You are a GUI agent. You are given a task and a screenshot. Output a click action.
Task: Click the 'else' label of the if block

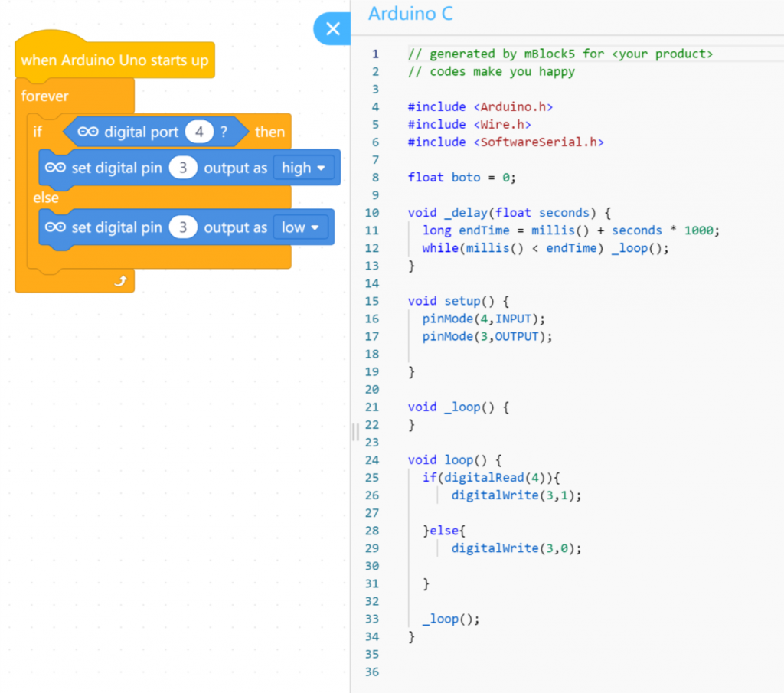tap(46, 198)
